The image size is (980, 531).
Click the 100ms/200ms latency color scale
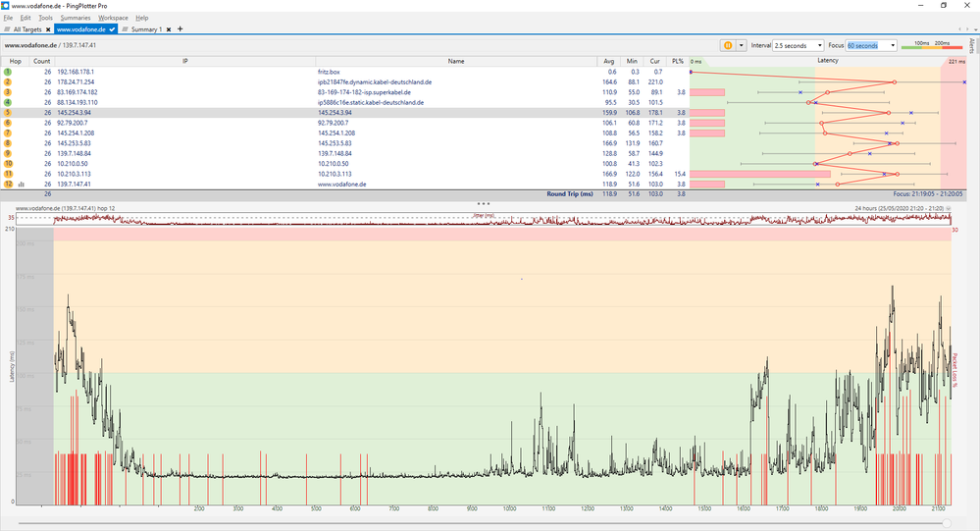[932, 45]
